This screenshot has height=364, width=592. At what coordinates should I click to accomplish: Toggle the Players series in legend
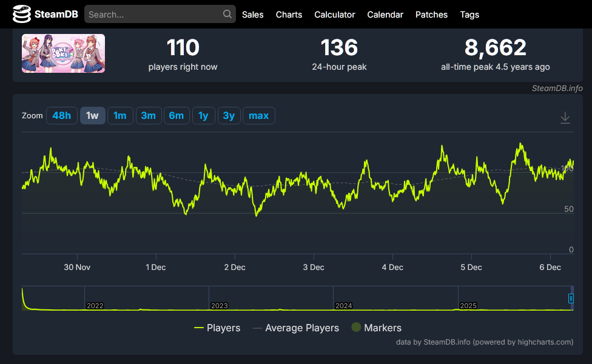coord(217,328)
